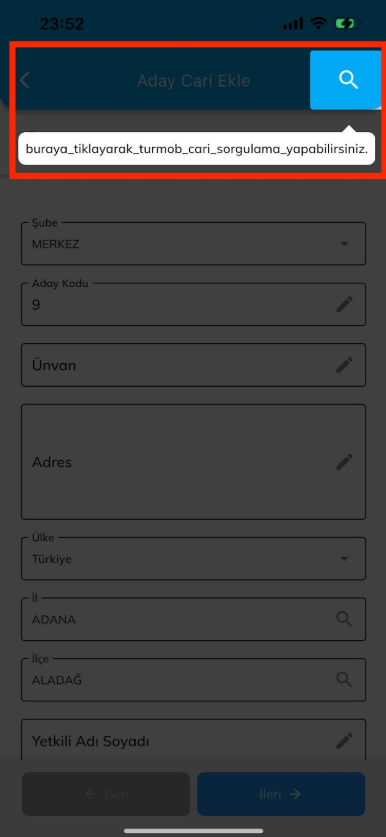Select the İl field showing ADANA
The height and width of the screenshot is (837, 386).
coord(193,619)
